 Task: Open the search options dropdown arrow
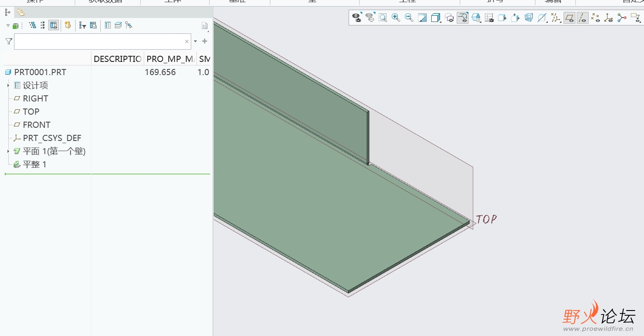pyautogui.click(x=196, y=41)
